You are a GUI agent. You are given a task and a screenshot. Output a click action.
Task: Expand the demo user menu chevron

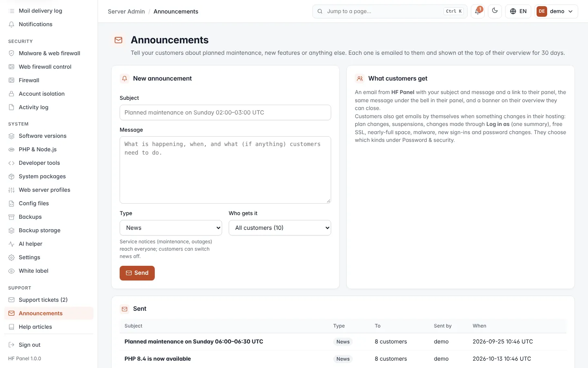[570, 11]
